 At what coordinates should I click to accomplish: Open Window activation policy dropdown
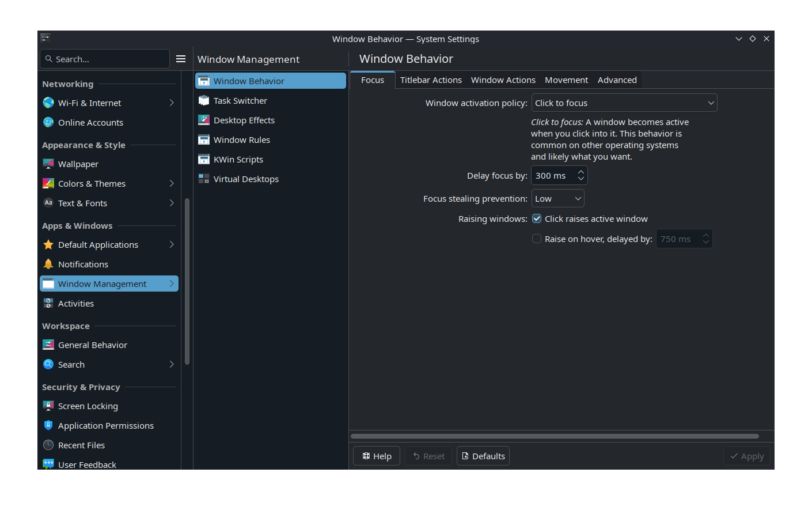pyautogui.click(x=624, y=103)
